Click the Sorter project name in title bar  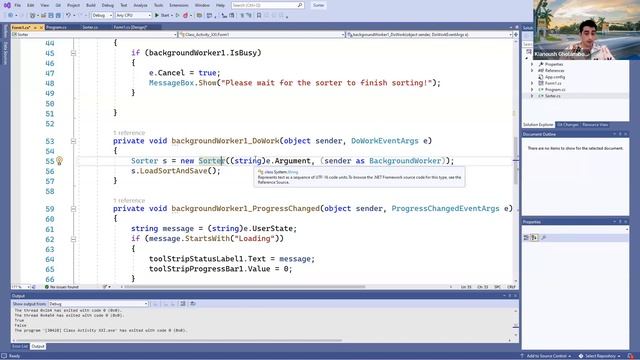[318, 5]
